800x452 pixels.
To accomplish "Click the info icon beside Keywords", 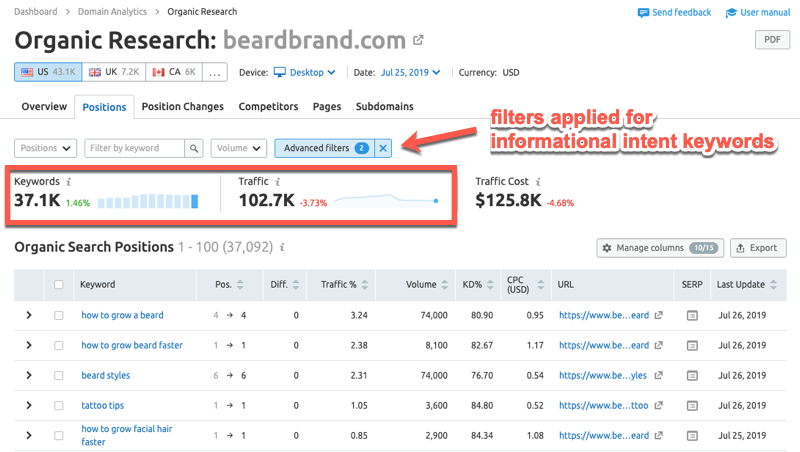I will [x=69, y=182].
